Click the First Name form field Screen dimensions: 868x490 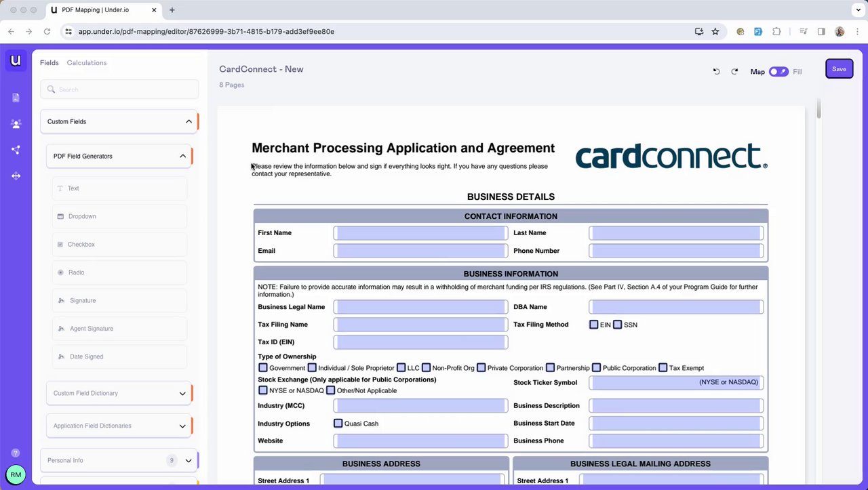(420, 233)
